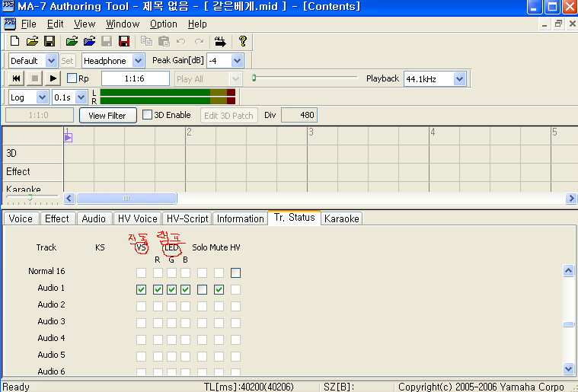This screenshot has height=392, width=578.
Task: Click the blue folder open icon
Action: 89,41
